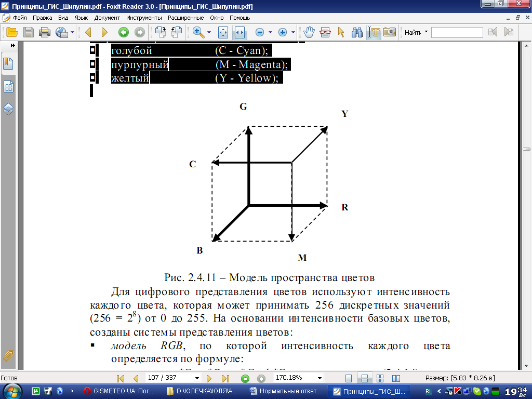Jump to first page in status bar
532x399 pixels.
click(121, 378)
